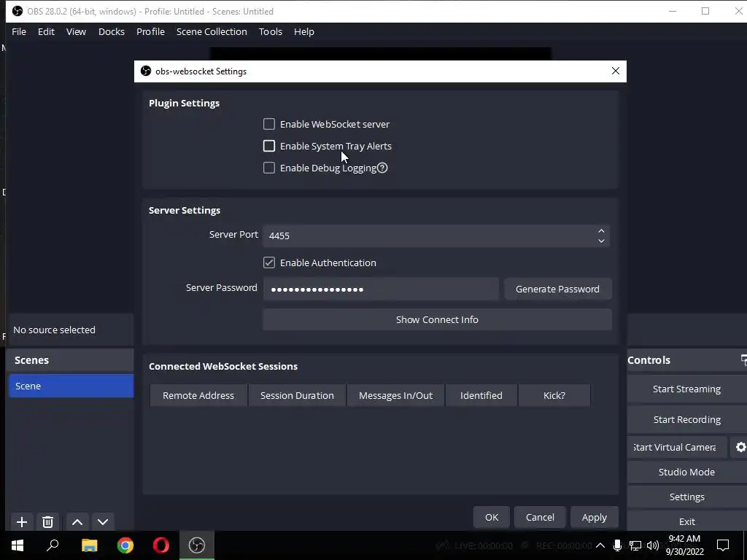Show hidden system tray icons
This screenshot has height=560, width=747.
pos(600,545)
